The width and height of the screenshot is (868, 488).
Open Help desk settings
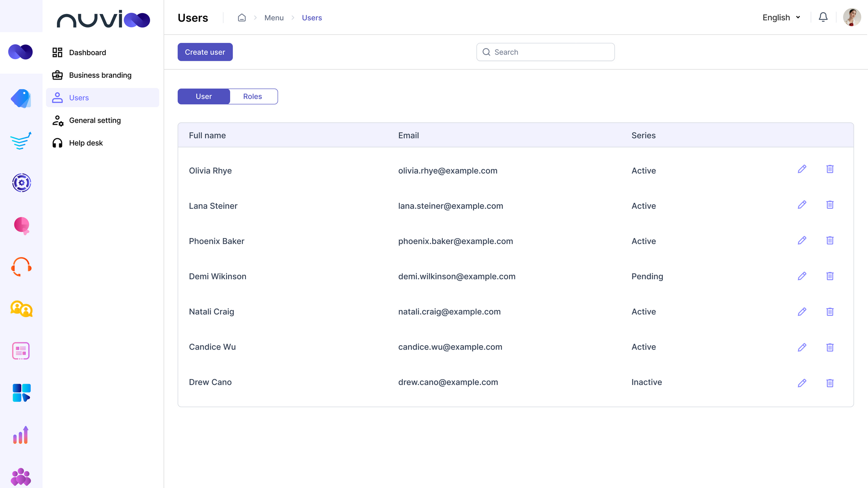pyautogui.click(x=85, y=143)
